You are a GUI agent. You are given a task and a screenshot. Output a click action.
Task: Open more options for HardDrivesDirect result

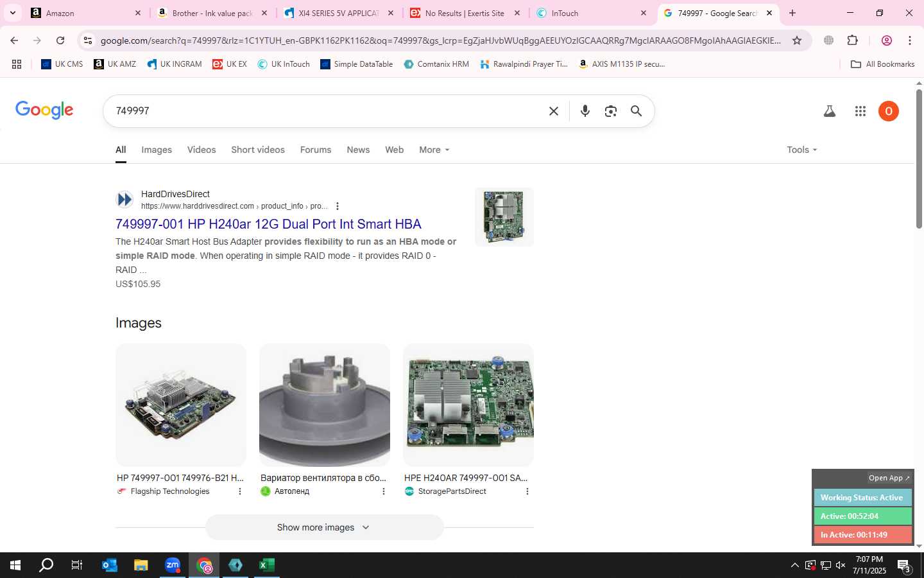coord(338,206)
